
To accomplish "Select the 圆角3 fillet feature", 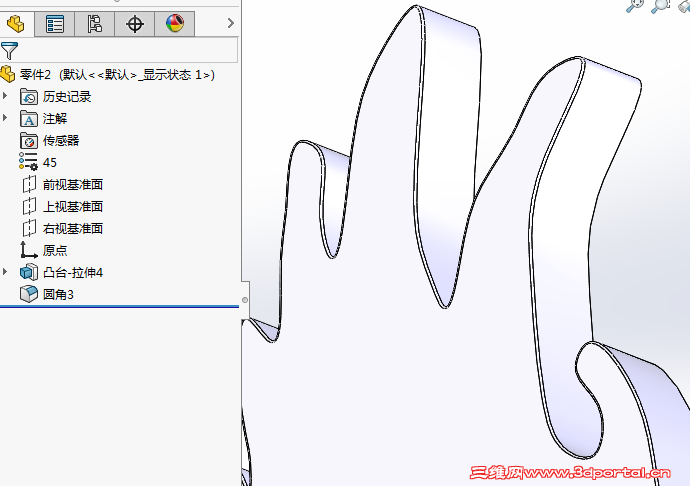I will 58,295.
